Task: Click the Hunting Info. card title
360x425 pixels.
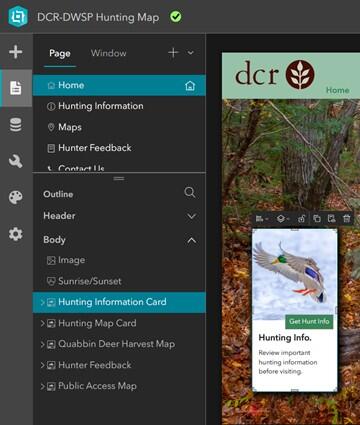Action: 285,338
